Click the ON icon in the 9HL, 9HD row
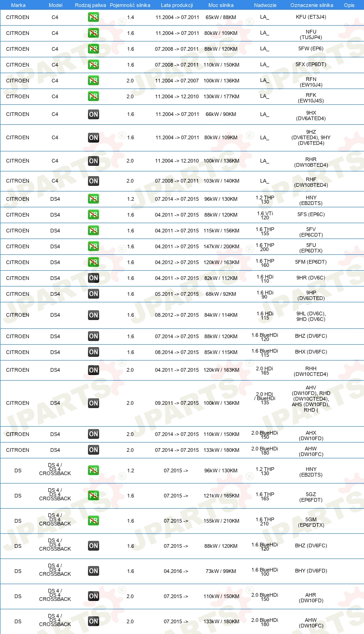Screen dimensions: 364x634 click(x=94, y=315)
